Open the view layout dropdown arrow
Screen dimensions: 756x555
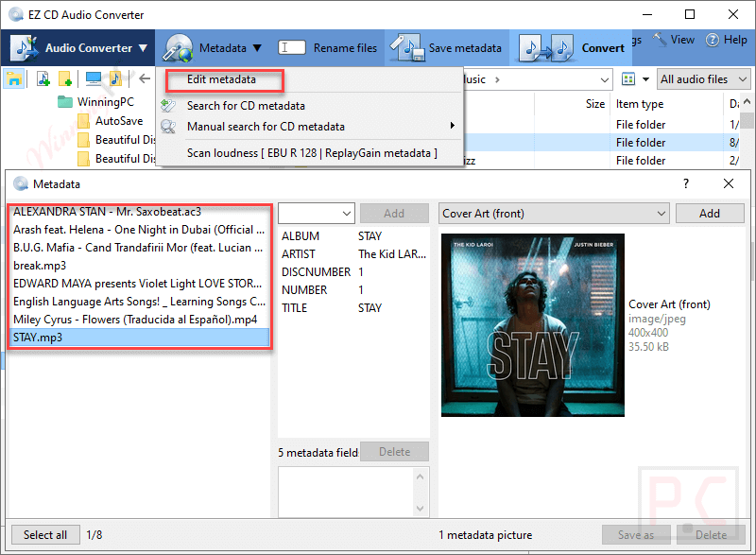coord(646,79)
